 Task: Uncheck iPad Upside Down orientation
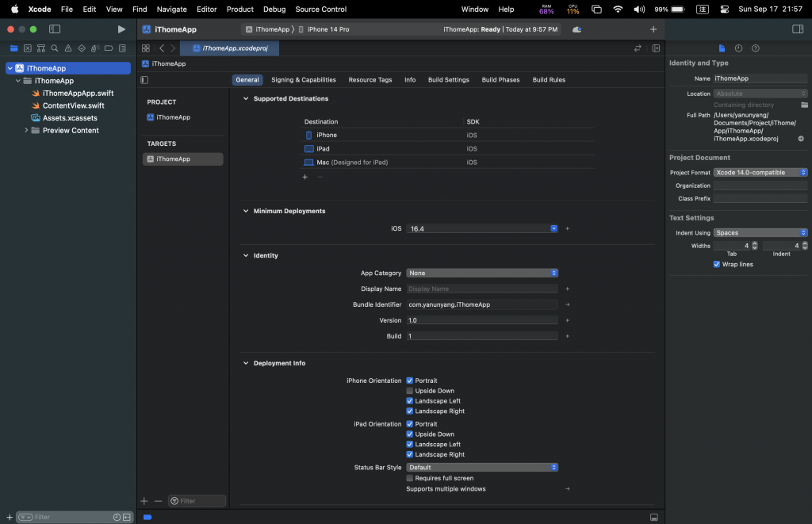(410, 434)
